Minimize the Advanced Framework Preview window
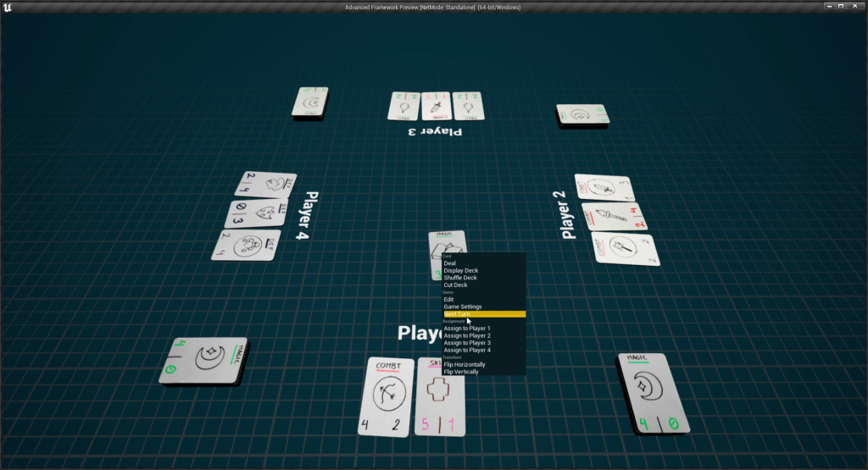This screenshot has height=470, width=868. 829,6
